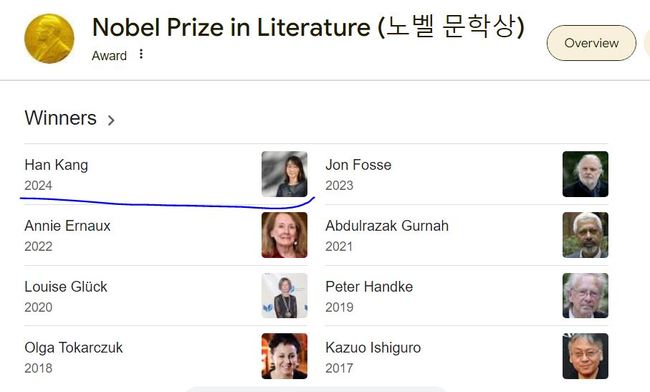Select the Overview tab
The image size is (650, 392).
tap(592, 43)
